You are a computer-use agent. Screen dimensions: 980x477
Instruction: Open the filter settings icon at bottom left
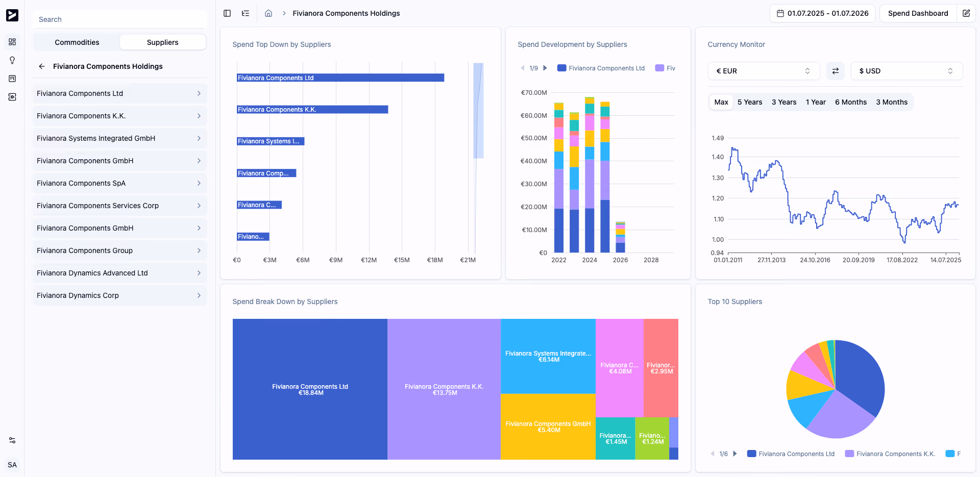[12, 440]
